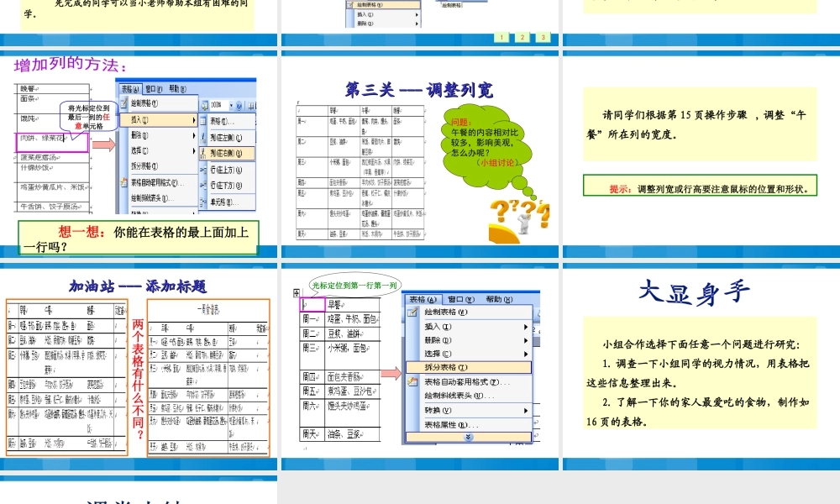
Task: Select the 绘制表格 draw table pencil icon
Action: pos(123,102)
